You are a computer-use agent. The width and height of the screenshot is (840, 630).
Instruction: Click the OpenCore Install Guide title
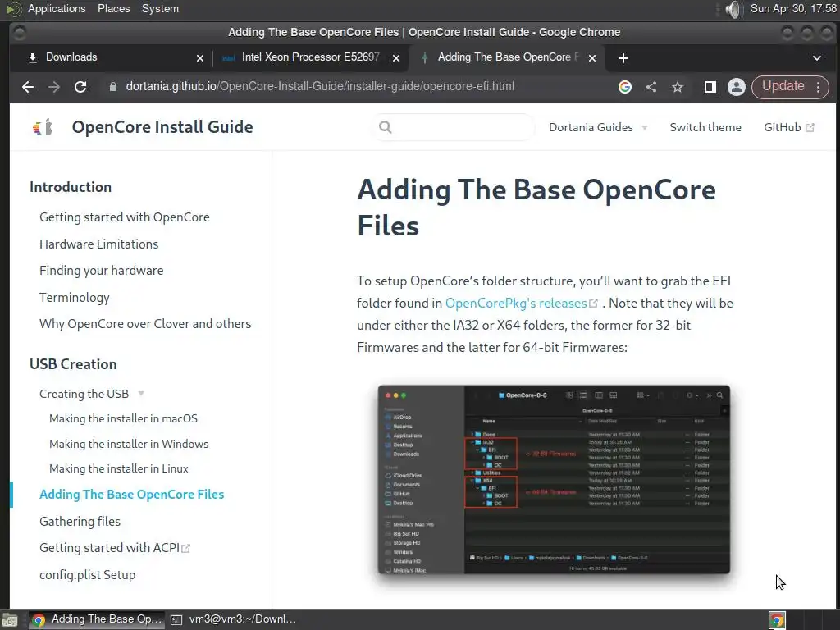pyautogui.click(x=162, y=127)
